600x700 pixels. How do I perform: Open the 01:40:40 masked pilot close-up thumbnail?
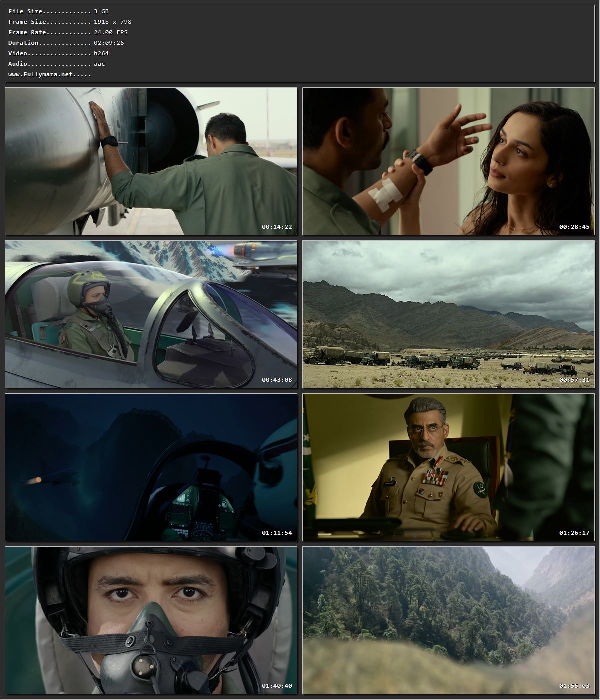point(151,620)
